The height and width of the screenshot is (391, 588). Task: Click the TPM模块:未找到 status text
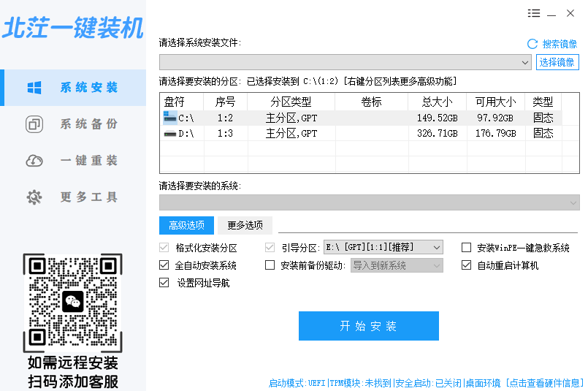point(360,383)
